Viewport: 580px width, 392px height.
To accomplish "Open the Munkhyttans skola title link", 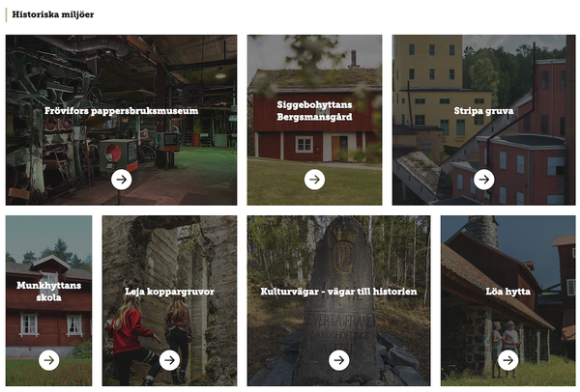I will coord(49,292).
